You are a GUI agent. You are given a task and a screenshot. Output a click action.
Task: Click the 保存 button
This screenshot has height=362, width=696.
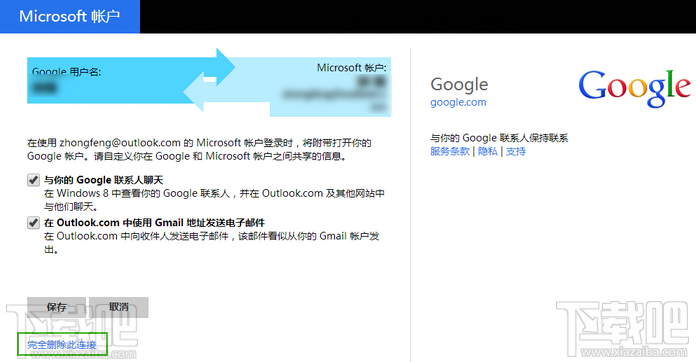coord(56,307)
